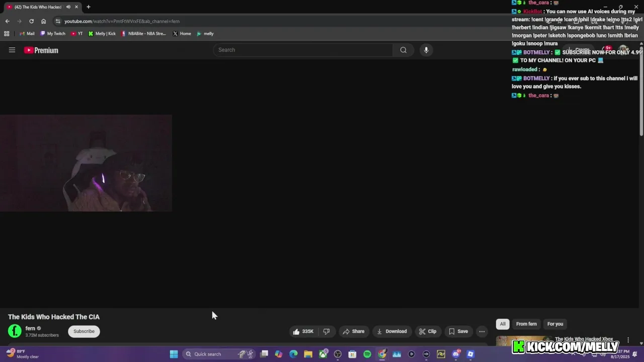644x362 pixels.
Task: Select the For you filter chip
Action: (x=555, y=324)
